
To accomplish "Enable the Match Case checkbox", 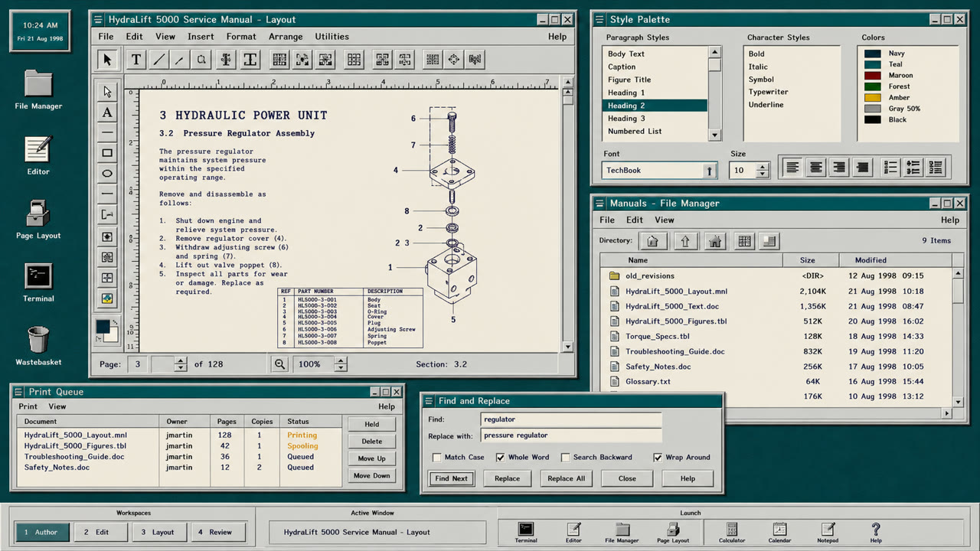I will click(437, 458).
